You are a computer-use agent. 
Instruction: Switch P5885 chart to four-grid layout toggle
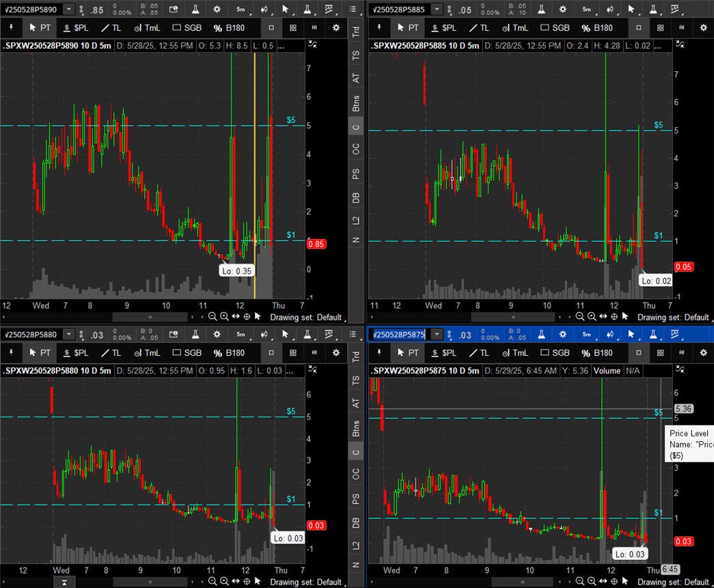tap(660, 28)
